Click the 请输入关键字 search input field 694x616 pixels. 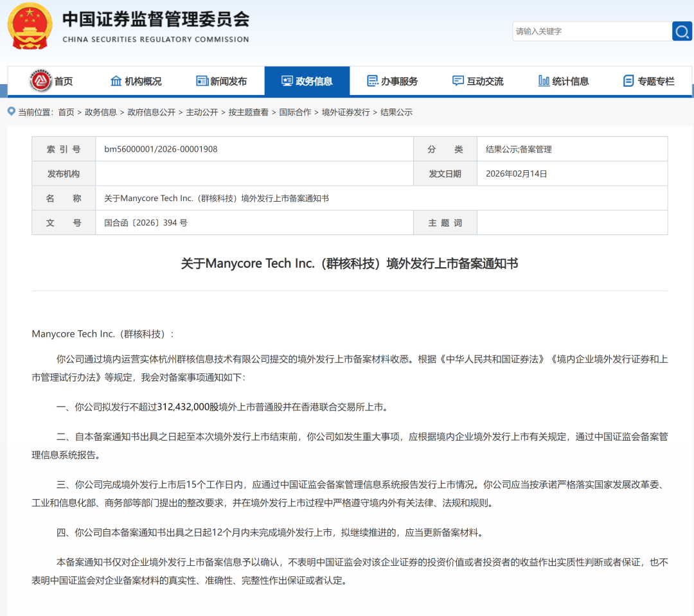tap(591, 31)
